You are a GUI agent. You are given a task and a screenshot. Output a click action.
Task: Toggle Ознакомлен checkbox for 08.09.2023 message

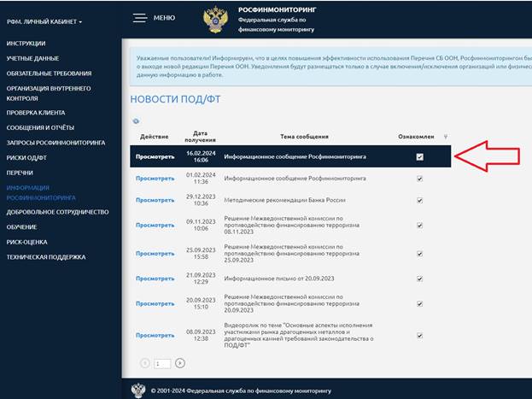click(x=419, y=336)
